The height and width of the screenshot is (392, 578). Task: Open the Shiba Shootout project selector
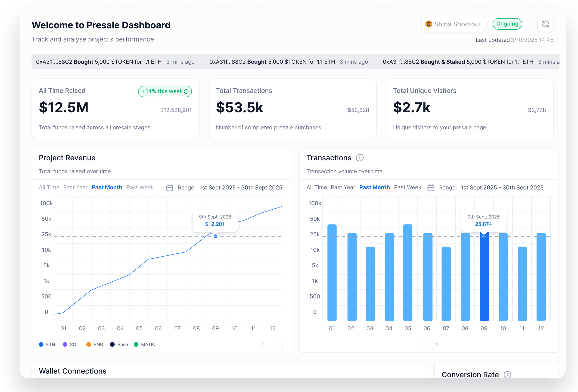(453, 24)
